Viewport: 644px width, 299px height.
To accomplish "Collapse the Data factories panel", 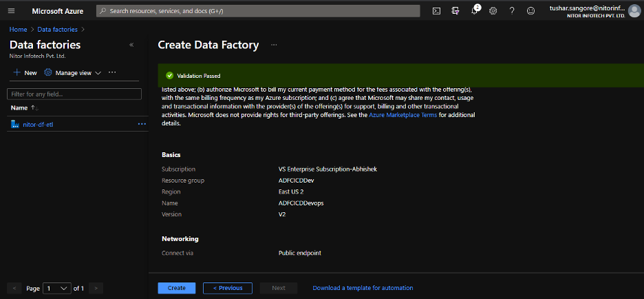I will [131, 45].
